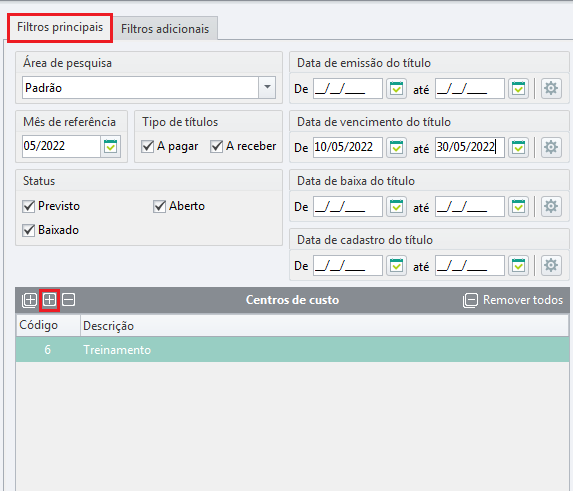Open calendar for vencimento end date
Viewport: 573px width, 491px height.
pyautogui.click(x=518, y=148)
